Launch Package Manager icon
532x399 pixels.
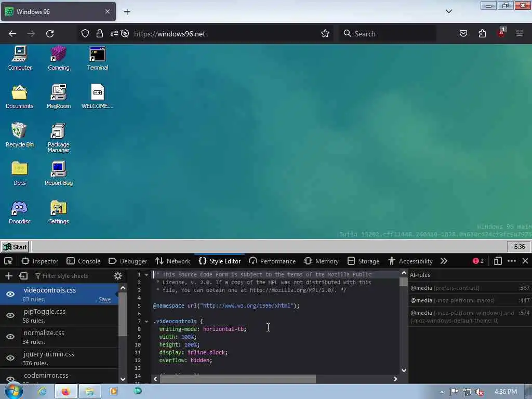[58, 138]
